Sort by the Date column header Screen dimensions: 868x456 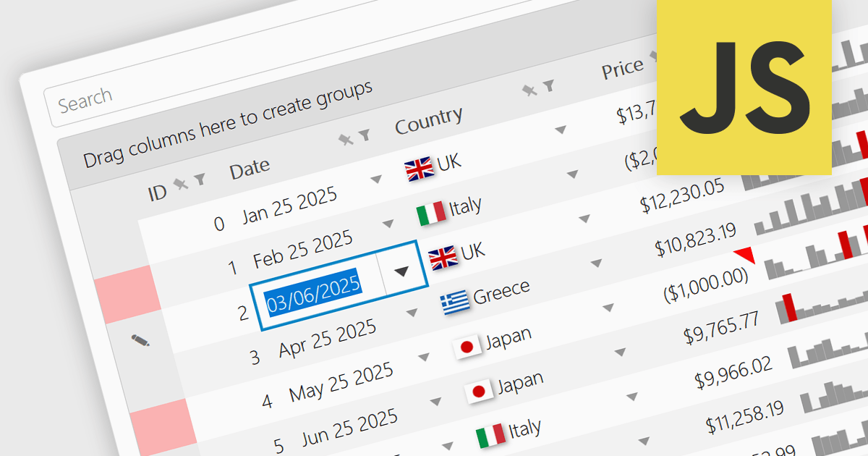(250, 170)
